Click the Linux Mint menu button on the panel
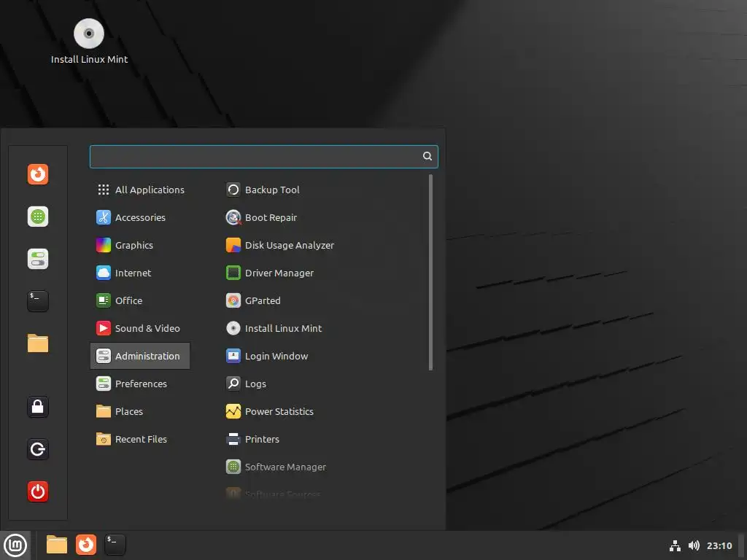Screen dimensions: 747x560 click(x=15, y=545)
